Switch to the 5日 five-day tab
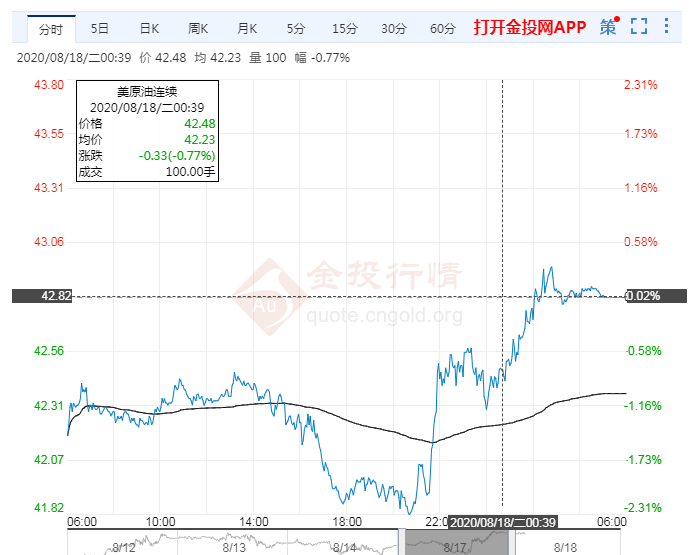694x555 pixels. 100,28
